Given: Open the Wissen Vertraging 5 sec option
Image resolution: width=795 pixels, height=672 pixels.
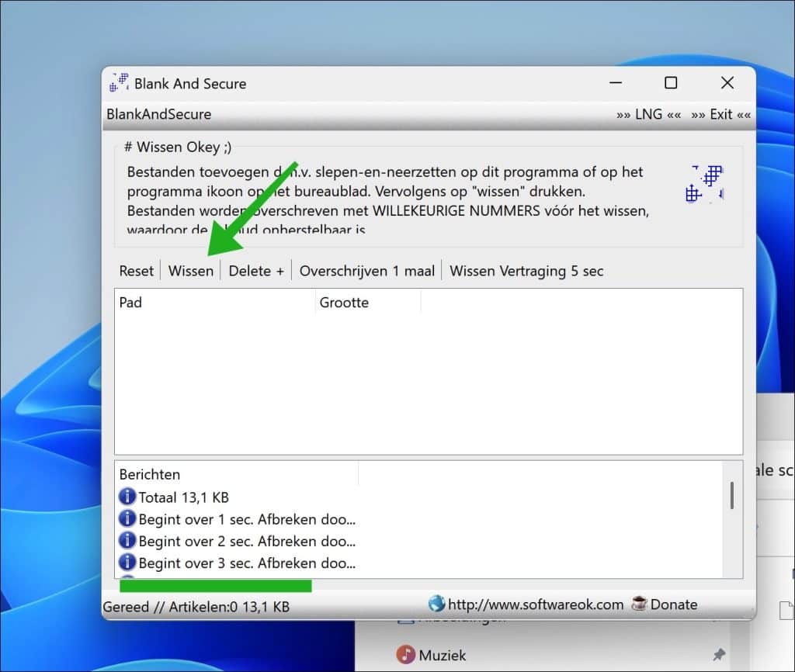Looking at the screenshot, I should pyautogui.click(x=526, y=271).
